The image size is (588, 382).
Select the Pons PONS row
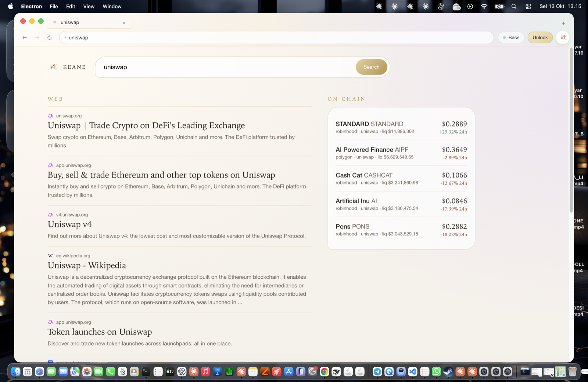pos(401,230)
